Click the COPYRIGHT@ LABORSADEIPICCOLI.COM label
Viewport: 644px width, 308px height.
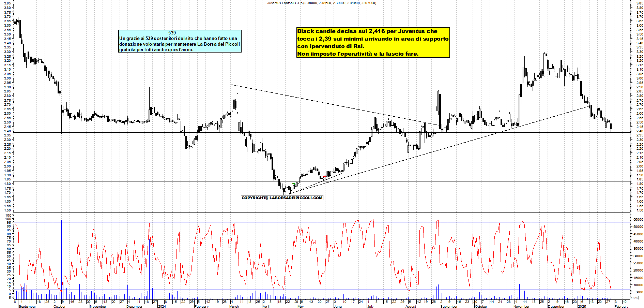[x=282, y=198]
